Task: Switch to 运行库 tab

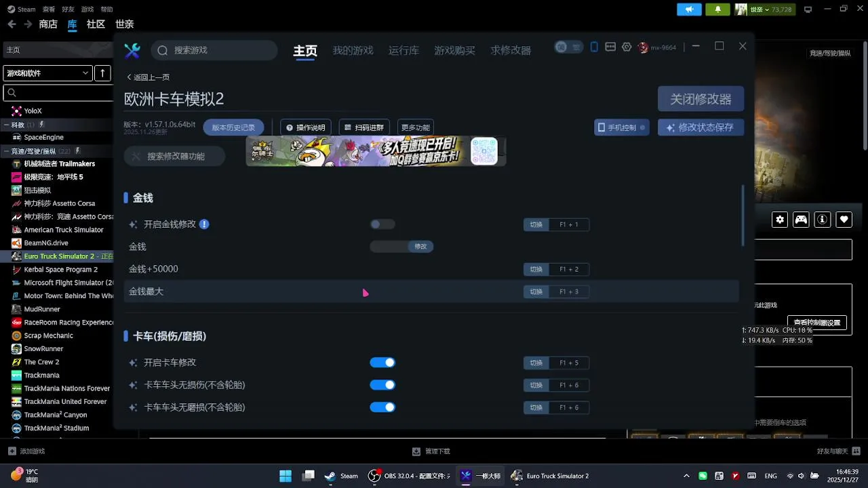Action: 403,50
